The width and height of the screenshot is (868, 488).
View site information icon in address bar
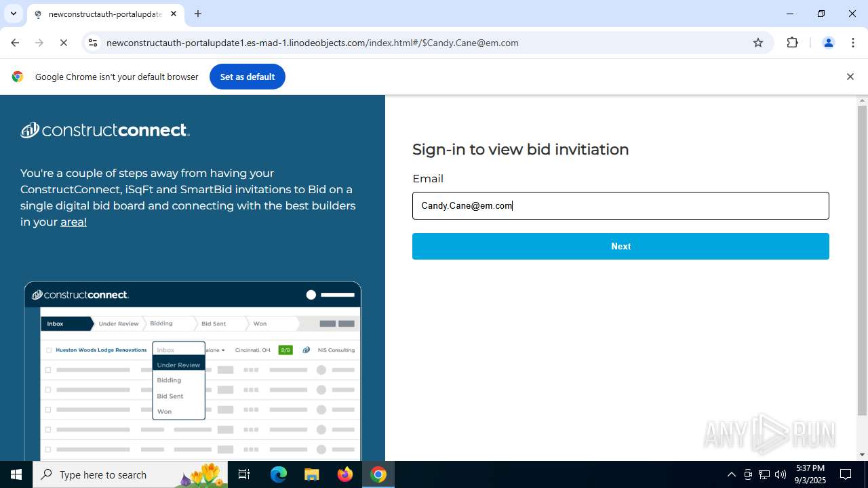coord(93,43)
